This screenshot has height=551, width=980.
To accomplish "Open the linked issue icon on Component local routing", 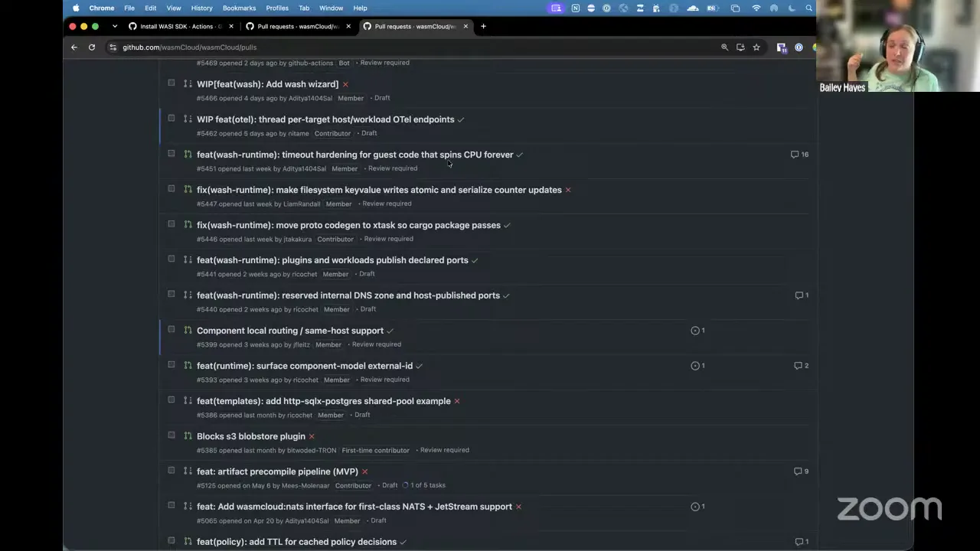I will click(697, 331).
